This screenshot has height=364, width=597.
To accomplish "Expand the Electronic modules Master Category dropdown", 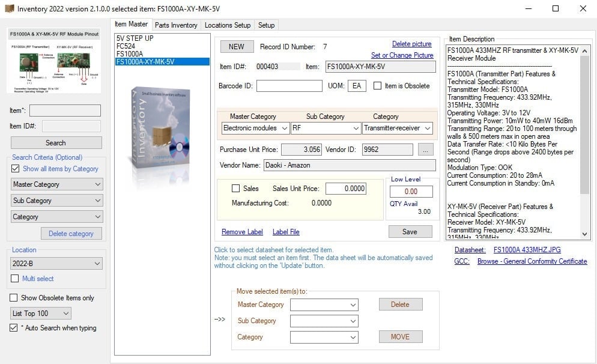I will (255, 129).
